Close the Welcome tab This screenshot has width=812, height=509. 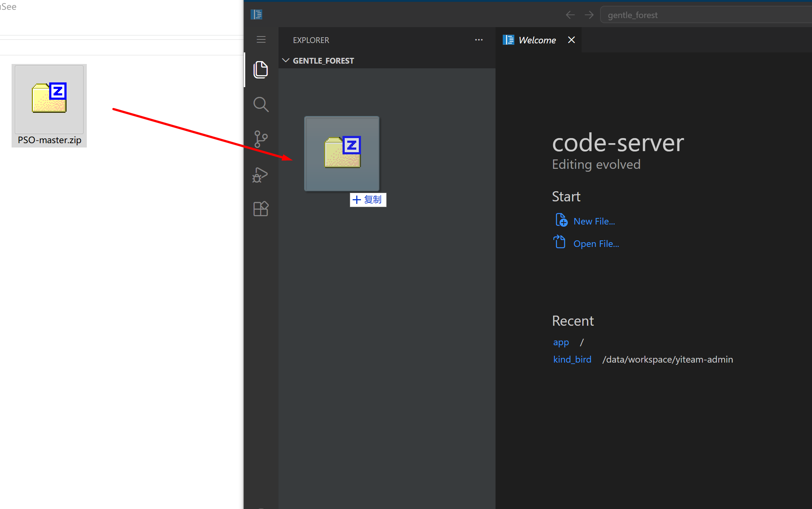(571, 40)
